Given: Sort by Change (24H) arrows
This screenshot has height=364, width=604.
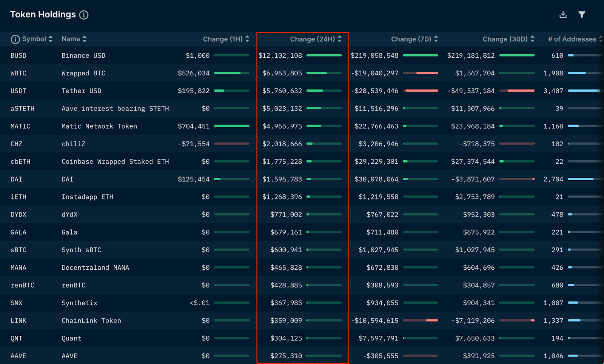Looking at the screenshot, I should [x=340, y=39].
